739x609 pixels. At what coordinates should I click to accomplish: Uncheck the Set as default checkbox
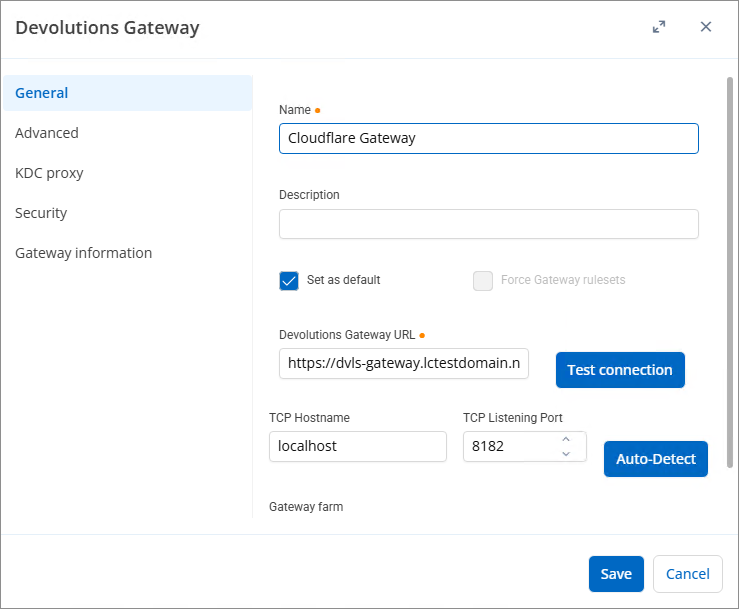click(x=289, y=280)
